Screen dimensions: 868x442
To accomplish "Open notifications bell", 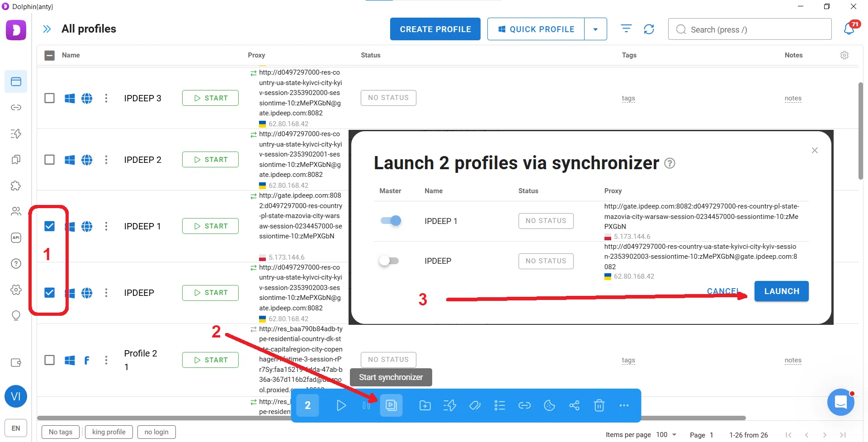I will 849,29.
